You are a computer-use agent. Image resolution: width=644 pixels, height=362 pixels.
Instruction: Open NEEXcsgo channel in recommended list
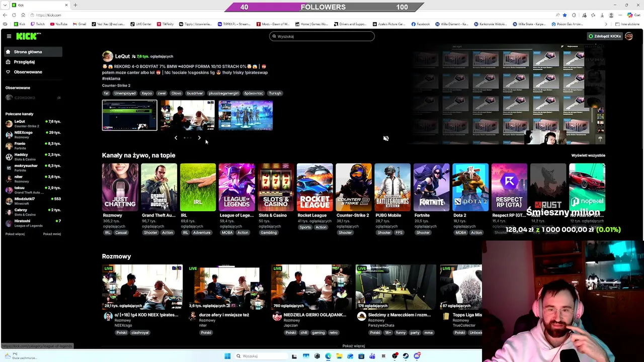click(33, 134)
